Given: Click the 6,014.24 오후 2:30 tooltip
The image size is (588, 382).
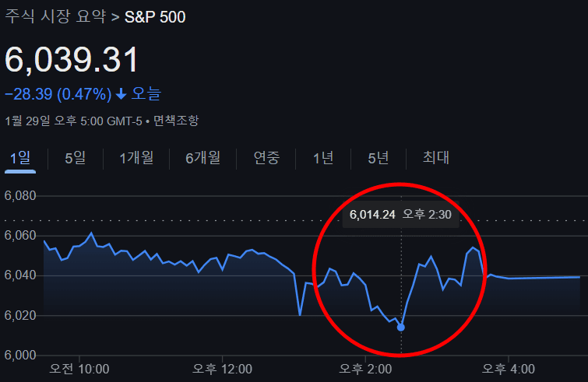Looking at the screenshot, I should 400,215.
